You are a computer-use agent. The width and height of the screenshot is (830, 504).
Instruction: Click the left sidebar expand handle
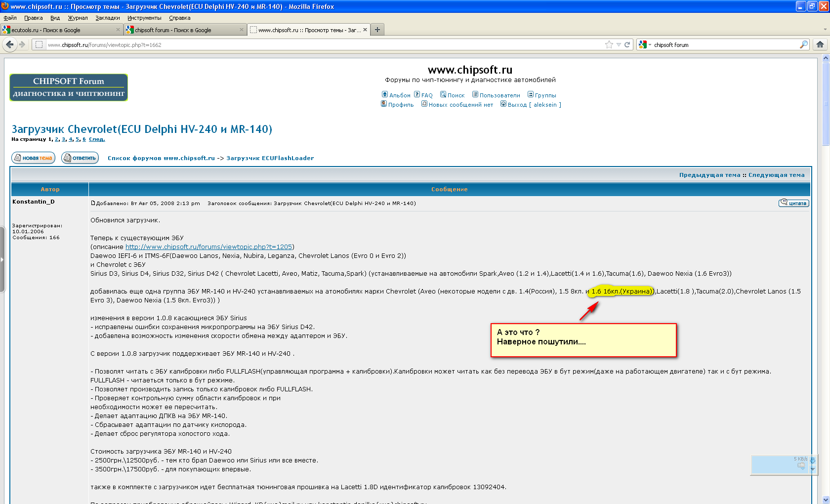pos(2,259)
